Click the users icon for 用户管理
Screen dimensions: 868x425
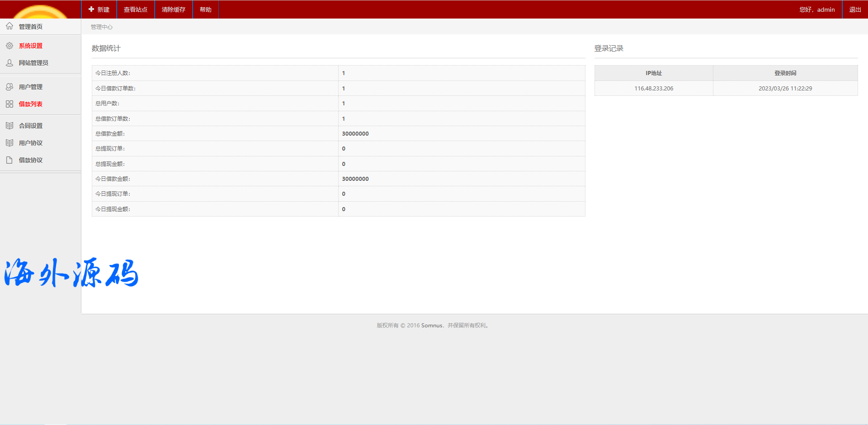pos(9,87)
